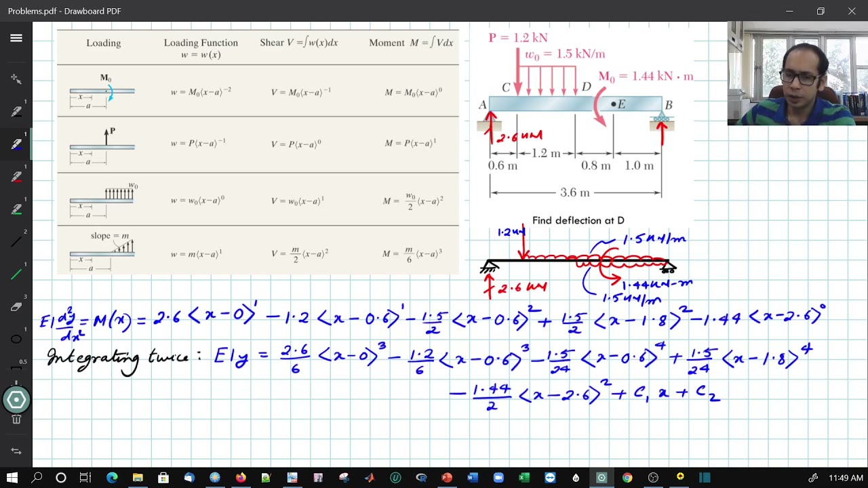Open Microsoft Word from taskbar
The image size is (868, 488).
tap(473, 478)
